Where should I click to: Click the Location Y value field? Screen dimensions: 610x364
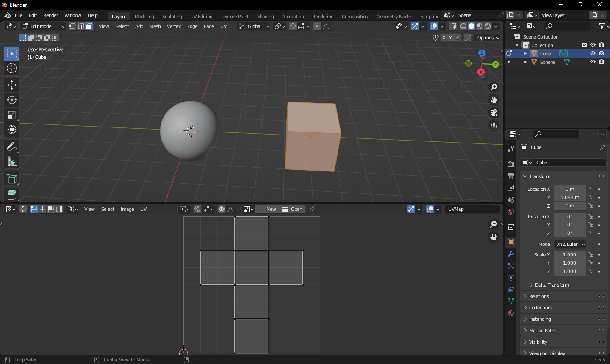[570, 197]
